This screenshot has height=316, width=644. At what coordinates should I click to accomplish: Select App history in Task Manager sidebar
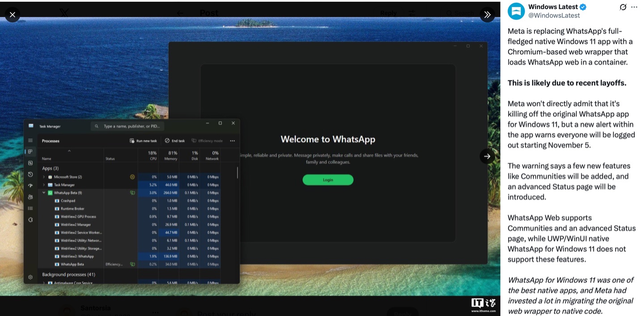(30, 174)
